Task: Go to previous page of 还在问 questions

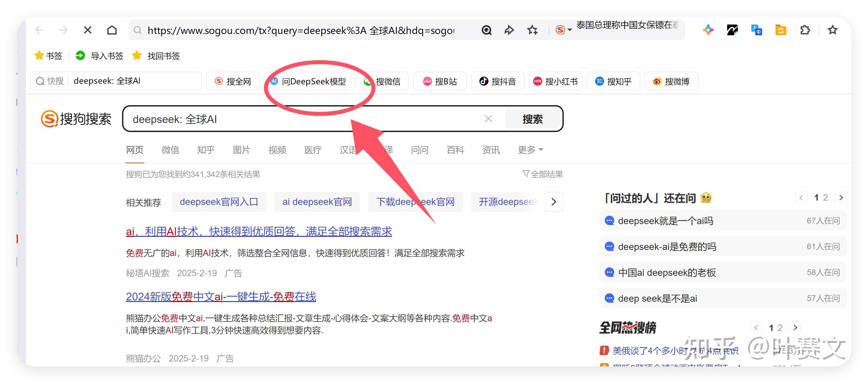Action: (801, 198)
